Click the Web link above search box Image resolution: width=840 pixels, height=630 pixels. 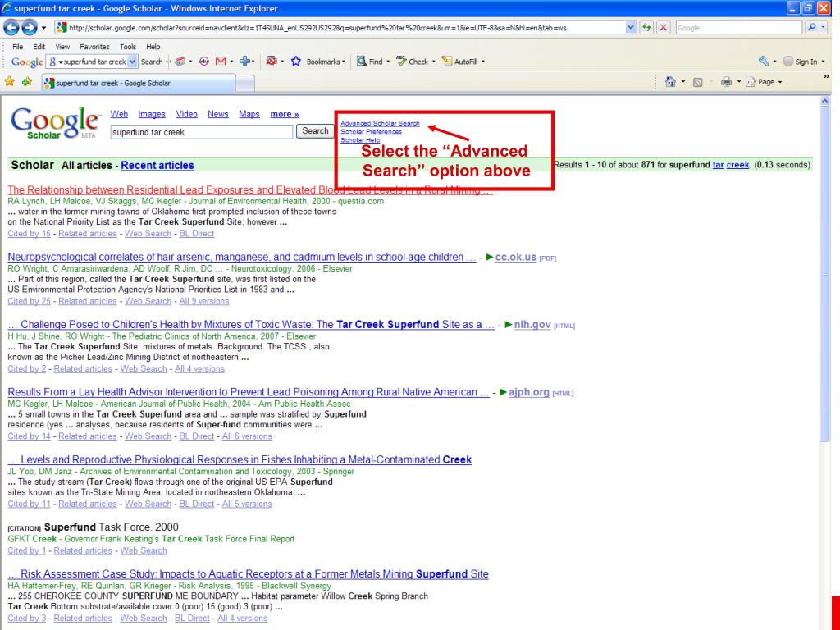click(x=119, y=114)
